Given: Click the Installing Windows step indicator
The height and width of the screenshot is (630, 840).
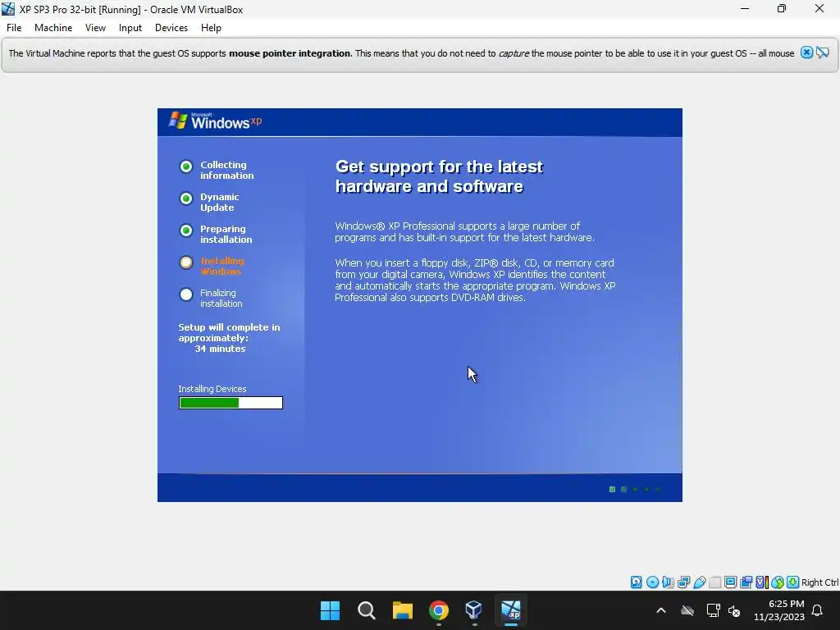Looking at the screenshot, I should point(186,262).
